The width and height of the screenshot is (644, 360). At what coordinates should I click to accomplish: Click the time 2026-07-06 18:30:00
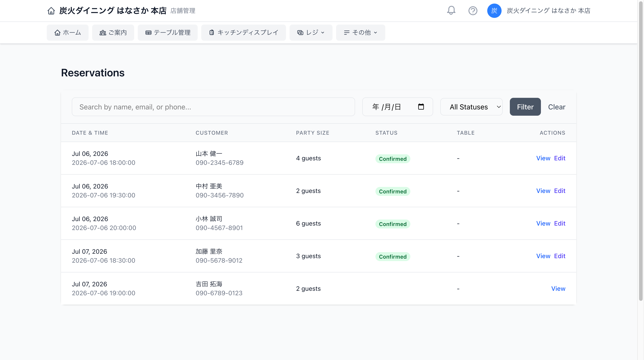(x=104, y=260)
